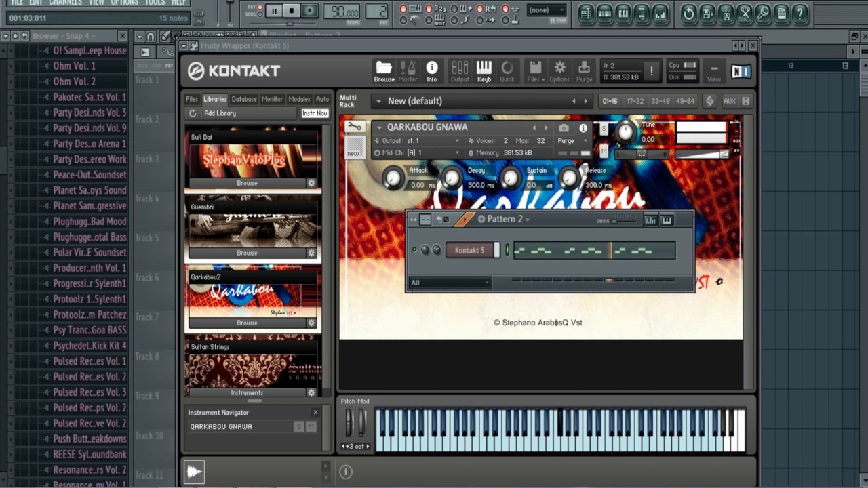Image resolution: width=868 pixels, height=488 pixels.
Task: Toggle the Info pane icon
Action: tap(431, 71)
